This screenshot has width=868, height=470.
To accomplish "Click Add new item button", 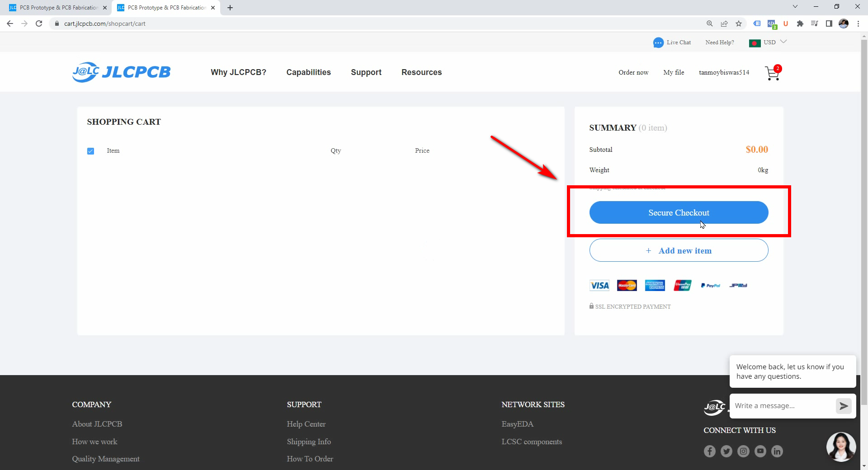I will click(x=679, y=250).
